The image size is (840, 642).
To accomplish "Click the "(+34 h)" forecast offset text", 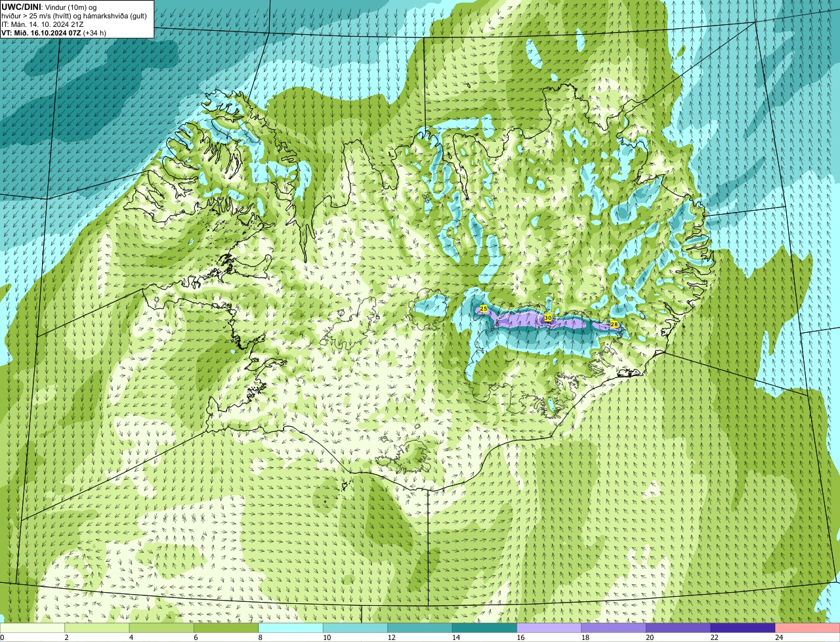I will pos(95,33).
